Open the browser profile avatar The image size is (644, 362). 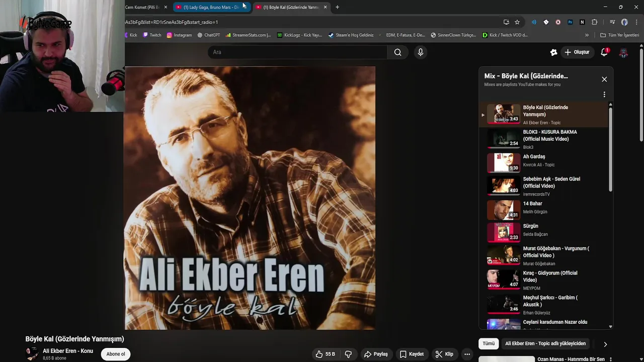coord(624,22)
